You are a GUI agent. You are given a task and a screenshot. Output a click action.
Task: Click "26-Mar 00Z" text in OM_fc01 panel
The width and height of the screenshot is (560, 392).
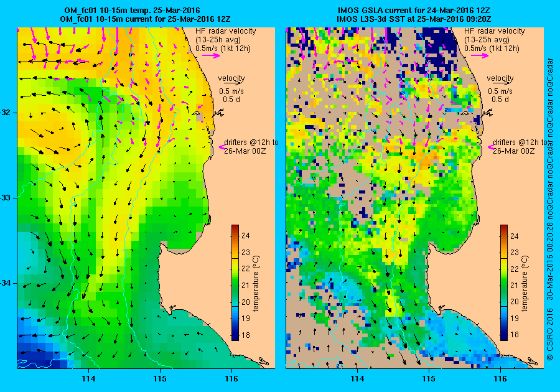[x=245, y=151]
